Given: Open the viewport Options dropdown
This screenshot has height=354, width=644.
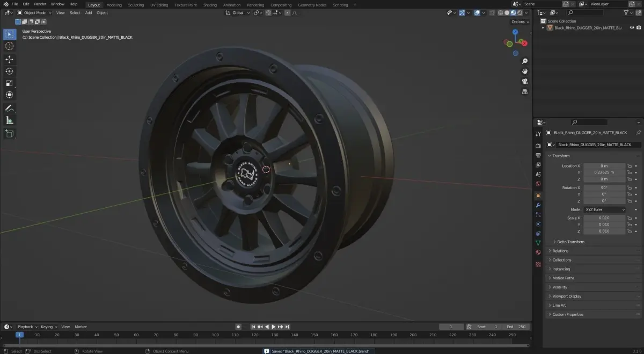Looking at the screenshot, I should (519, 22).
